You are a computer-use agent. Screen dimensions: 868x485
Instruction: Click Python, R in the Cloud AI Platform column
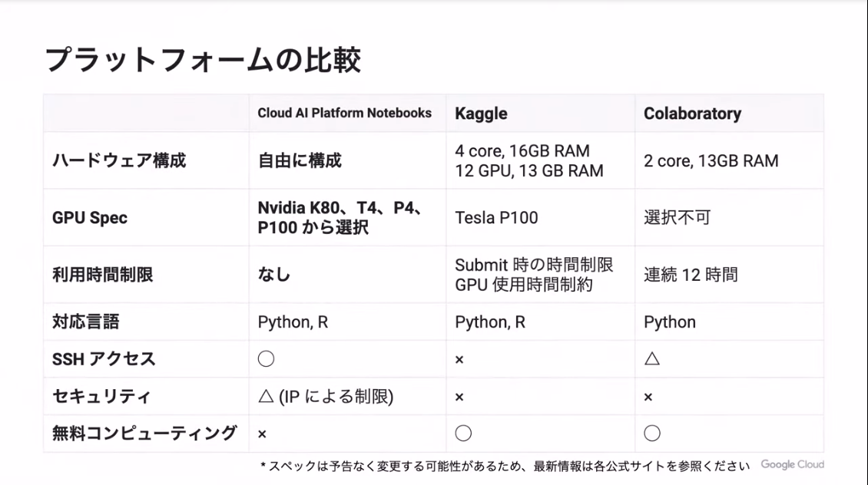(293, 322)
